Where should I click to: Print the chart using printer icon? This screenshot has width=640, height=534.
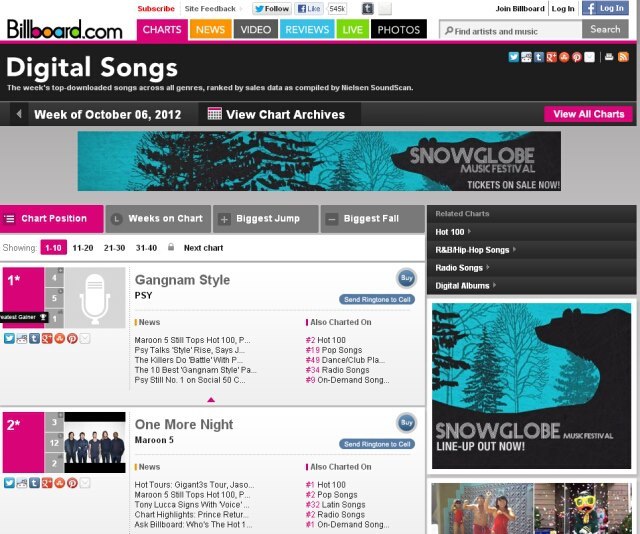pos(609,57)
